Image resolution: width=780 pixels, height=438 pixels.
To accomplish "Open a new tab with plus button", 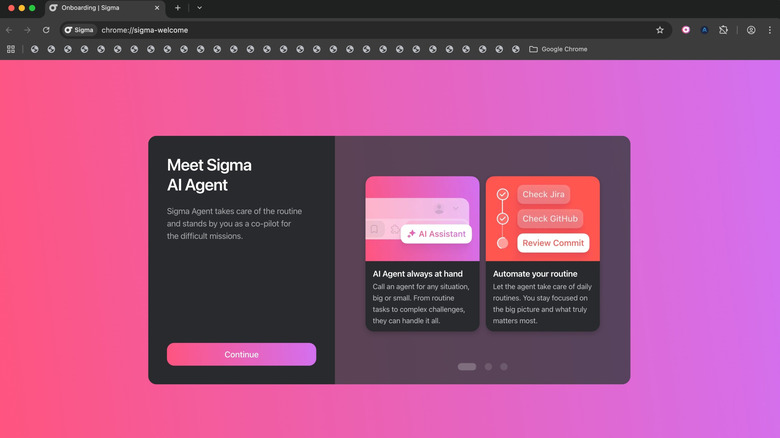I will pyautogui.click(x=178, y=8).
